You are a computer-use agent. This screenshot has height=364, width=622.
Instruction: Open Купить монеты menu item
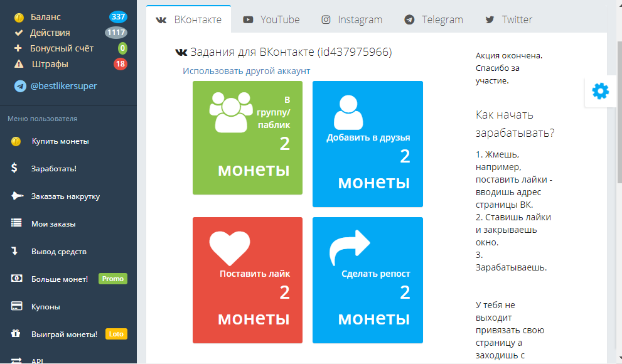(x=68, y=142)
